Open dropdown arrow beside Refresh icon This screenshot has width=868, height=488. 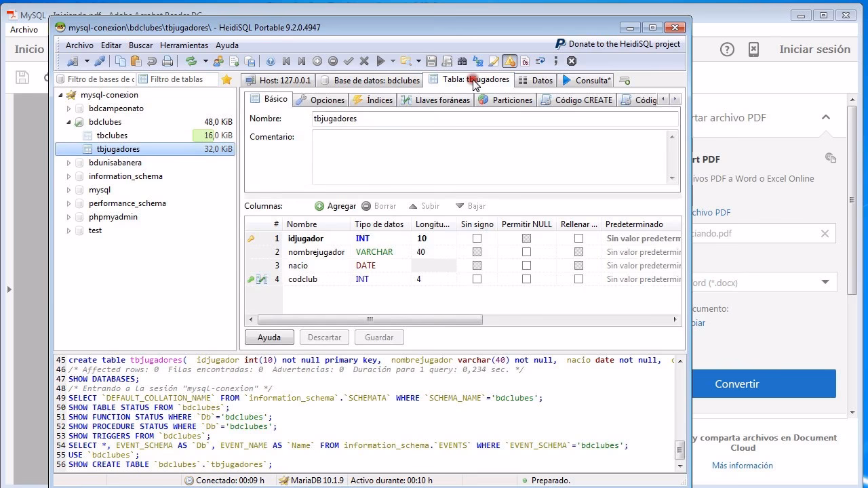point(205,61)
